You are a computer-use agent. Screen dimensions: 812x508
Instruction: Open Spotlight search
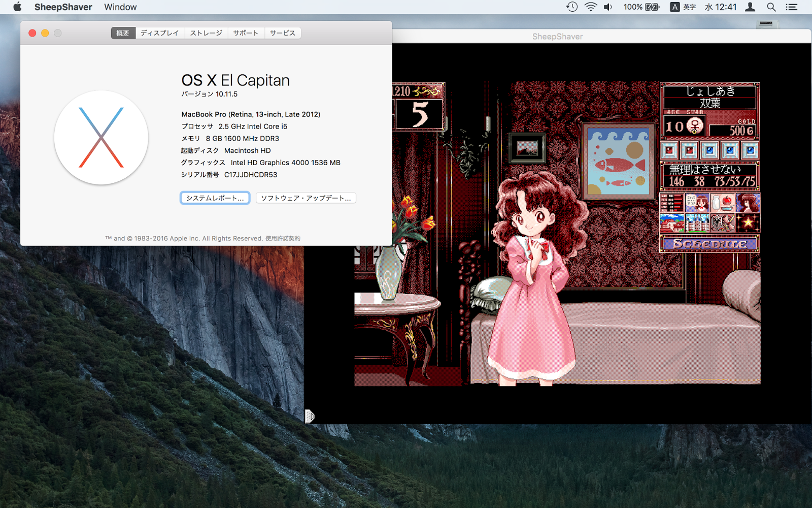point(771,7)
